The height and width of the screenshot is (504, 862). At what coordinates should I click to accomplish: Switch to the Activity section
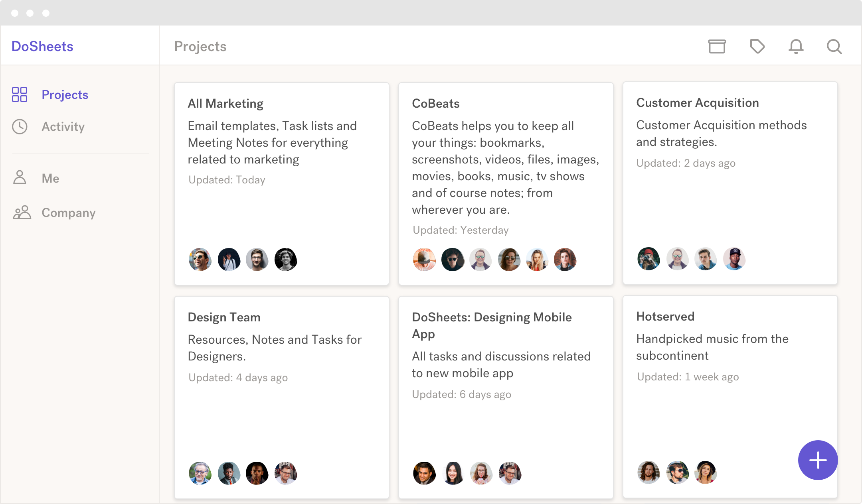(63, 126)
